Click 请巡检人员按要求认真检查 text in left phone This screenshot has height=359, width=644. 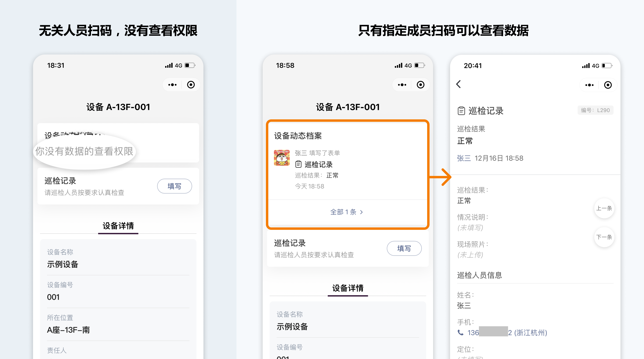click(84, 193)
